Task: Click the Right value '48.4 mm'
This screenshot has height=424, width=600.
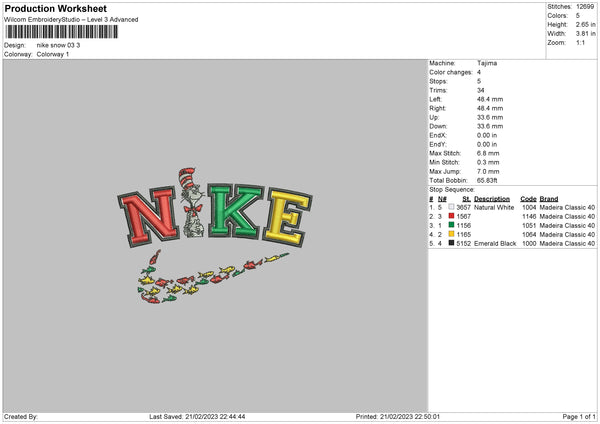Action: pyautogui.click(x=490, y=108)
